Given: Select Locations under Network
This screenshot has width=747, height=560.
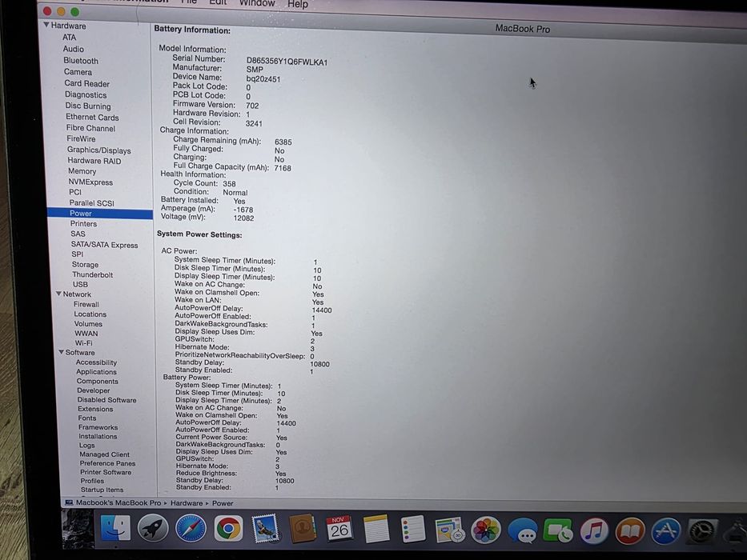Looking at the screenshot, I should pyautogui.click(x=90, y=314).
